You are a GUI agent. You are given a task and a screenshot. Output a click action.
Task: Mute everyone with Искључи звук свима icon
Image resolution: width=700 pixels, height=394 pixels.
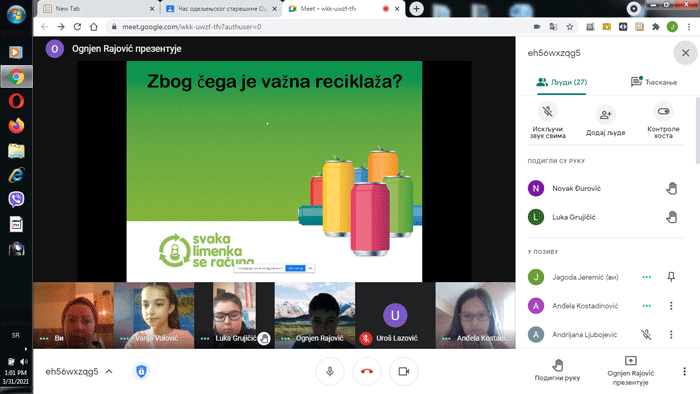coord(547,112)
